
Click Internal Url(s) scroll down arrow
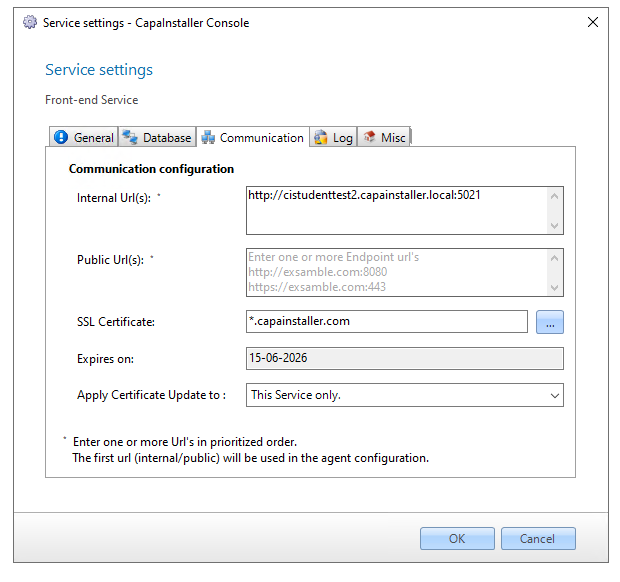554,225
